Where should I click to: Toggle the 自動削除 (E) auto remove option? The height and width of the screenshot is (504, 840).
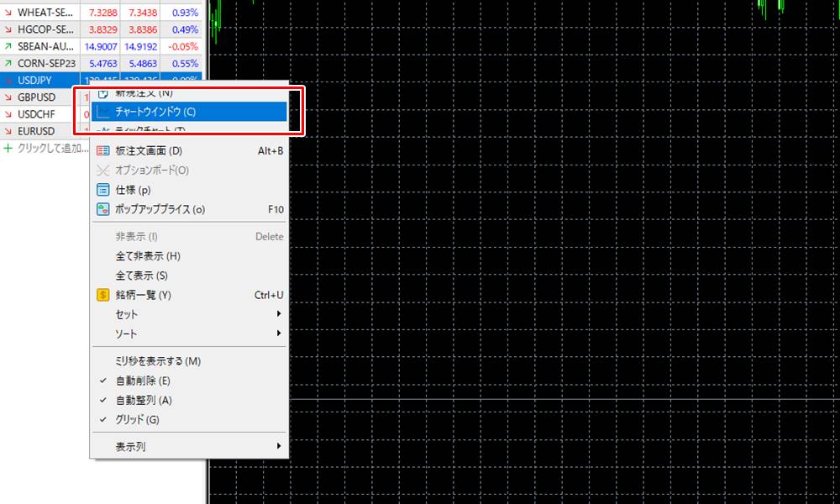pyautogui.click(x=141, y=381)
